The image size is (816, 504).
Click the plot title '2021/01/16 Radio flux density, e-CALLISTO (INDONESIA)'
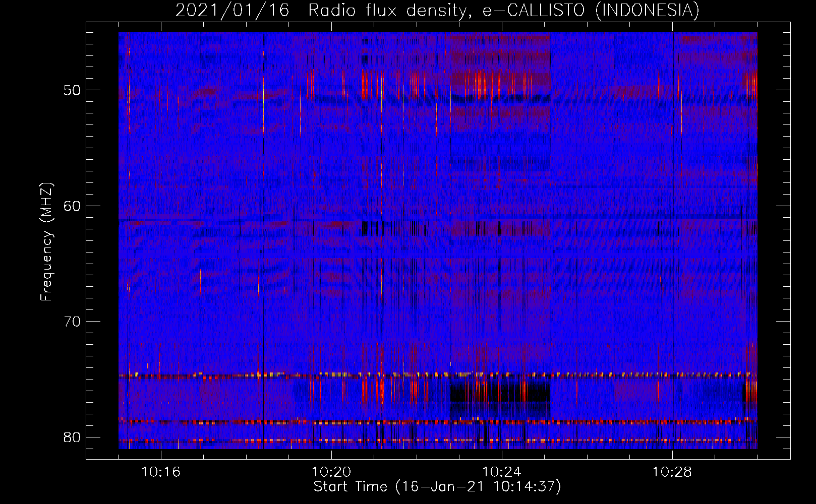tap(437, 10)
